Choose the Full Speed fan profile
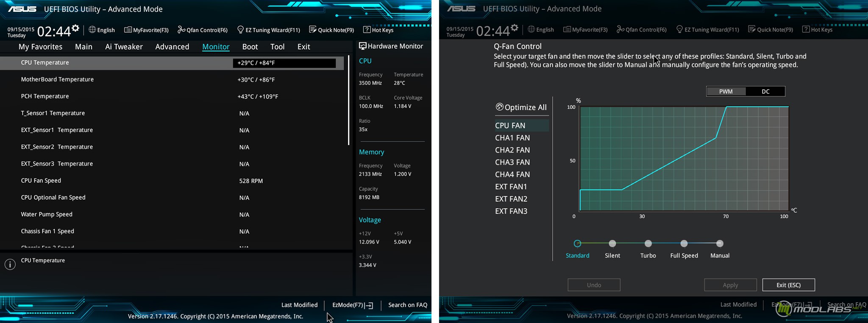Screen dimensions: 868x323 tap(684, 244)
